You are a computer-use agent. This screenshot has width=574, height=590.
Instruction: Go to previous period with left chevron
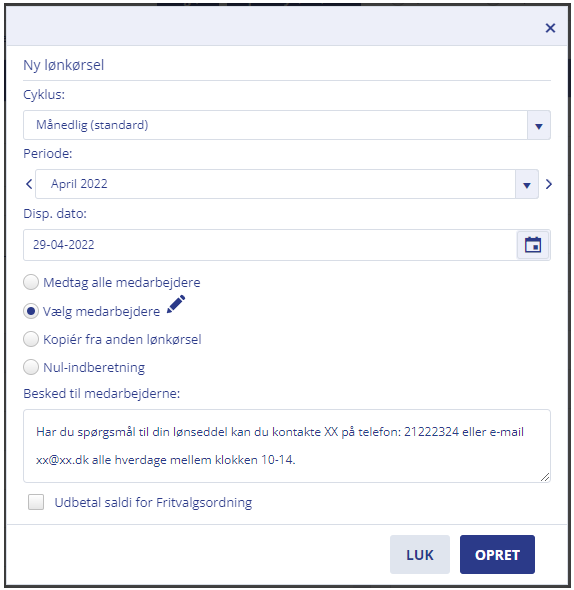point(29,184)
